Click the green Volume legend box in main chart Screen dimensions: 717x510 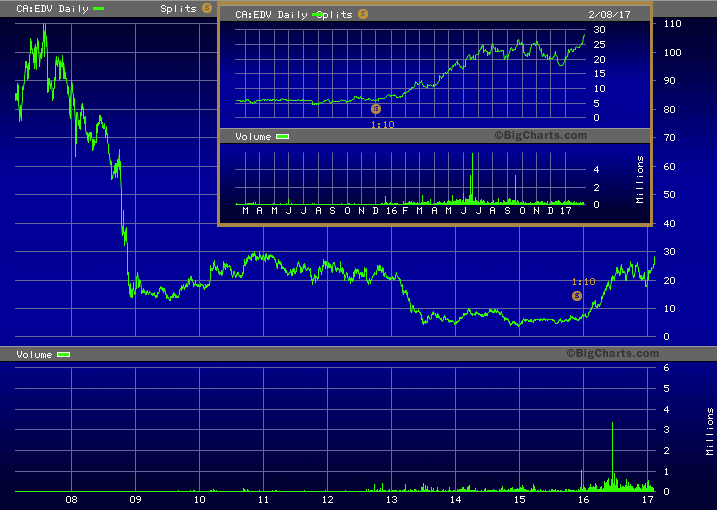point(64,355)
